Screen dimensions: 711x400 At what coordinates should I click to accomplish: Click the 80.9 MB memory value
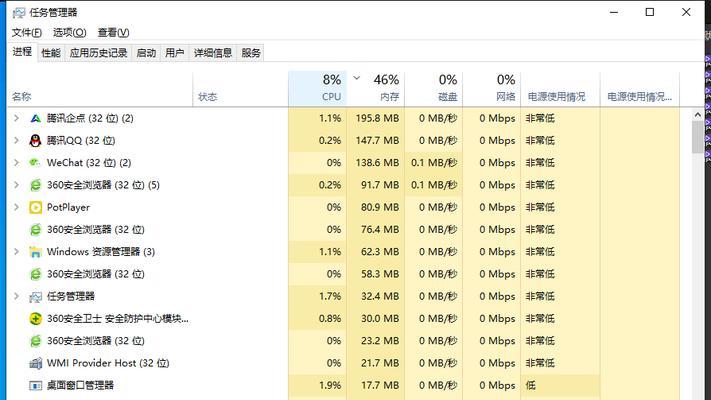click(x=380, y=207)
